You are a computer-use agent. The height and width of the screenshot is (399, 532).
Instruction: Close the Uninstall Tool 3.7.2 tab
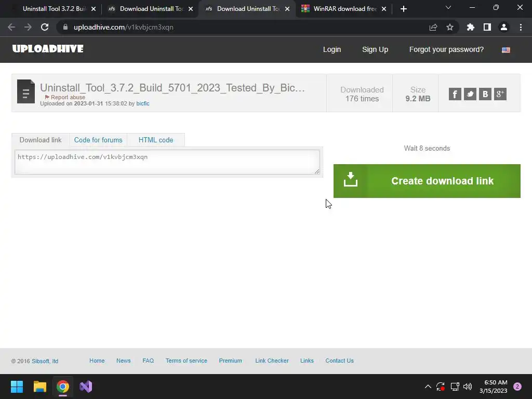[94, 9]
